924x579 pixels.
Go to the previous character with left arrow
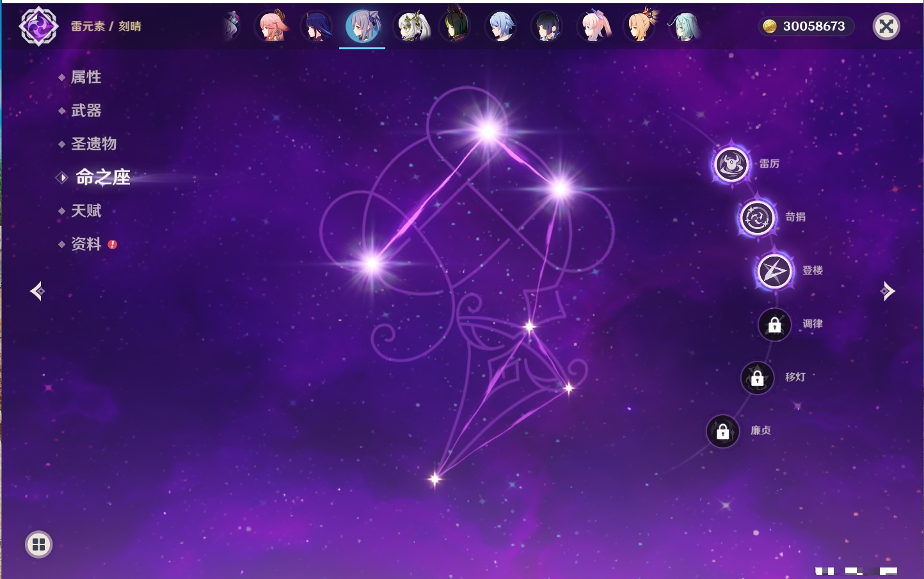click(37, 291)
